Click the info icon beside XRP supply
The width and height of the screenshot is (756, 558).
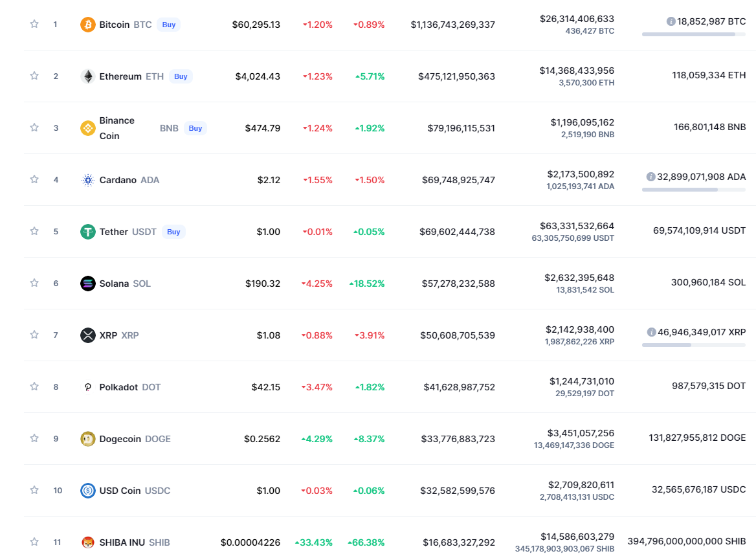[651, 332]
